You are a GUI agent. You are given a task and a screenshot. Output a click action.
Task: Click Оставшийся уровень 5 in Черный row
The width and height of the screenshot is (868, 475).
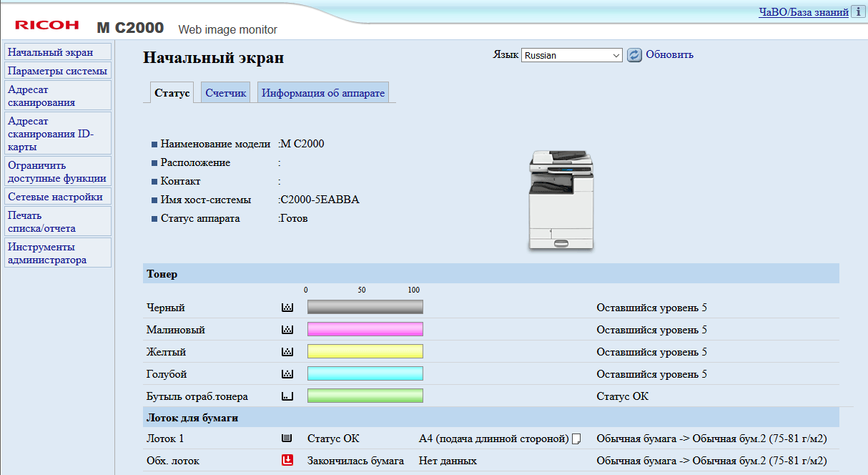[652, 308]
